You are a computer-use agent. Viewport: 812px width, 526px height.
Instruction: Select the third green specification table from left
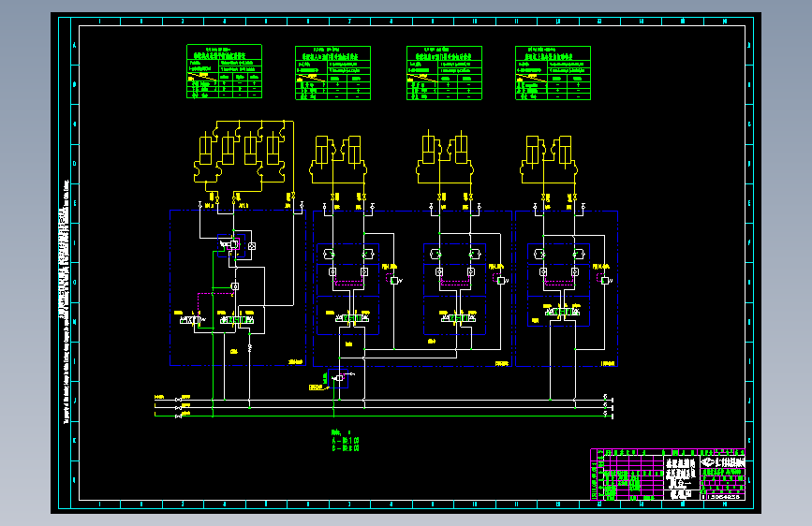pos(444,73)
